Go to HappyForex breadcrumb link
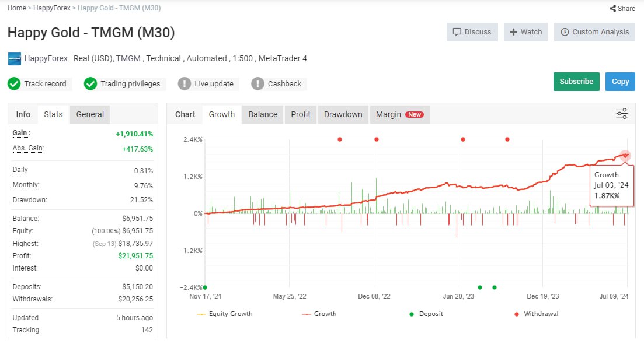The height and width of the screenshot is (344, 644). coord(52,8)
